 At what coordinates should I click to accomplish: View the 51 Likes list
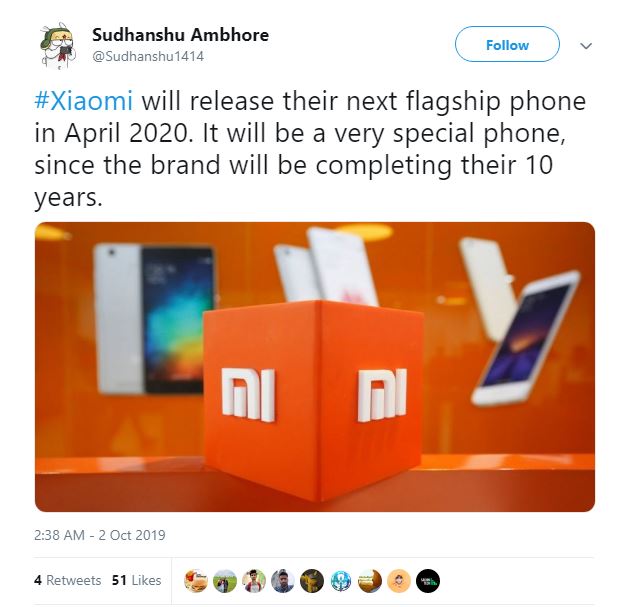[x=136, y=580]
